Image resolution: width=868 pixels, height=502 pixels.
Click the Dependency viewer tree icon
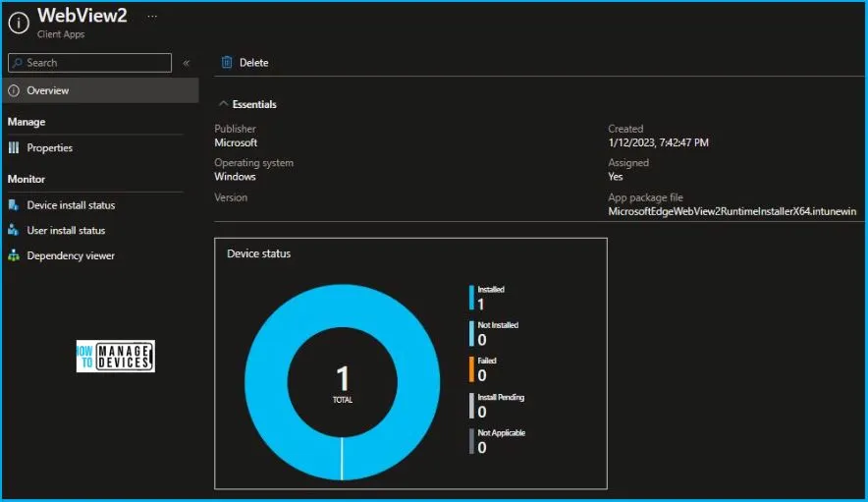pos(14,255)
